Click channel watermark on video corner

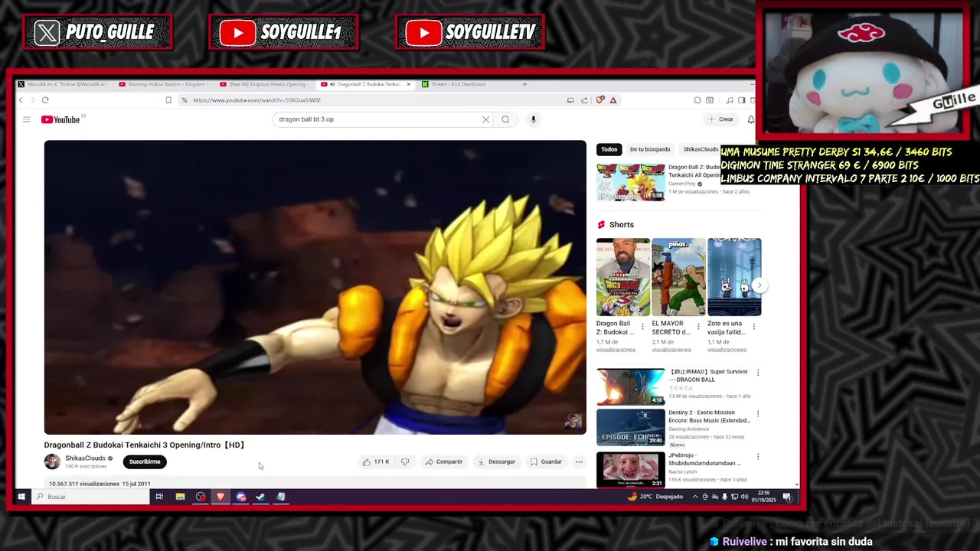[x=573, y=422]
